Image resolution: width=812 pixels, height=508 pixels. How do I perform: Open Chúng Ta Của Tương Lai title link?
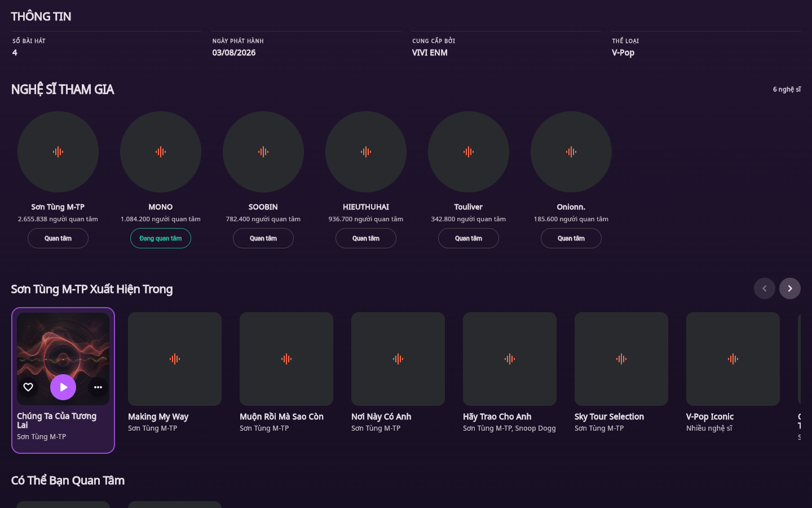point(56,421)
